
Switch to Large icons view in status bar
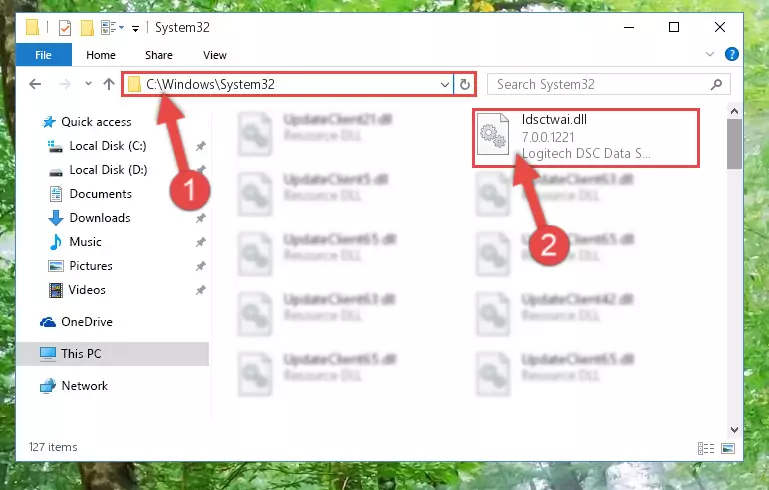[x=728, y=448]
